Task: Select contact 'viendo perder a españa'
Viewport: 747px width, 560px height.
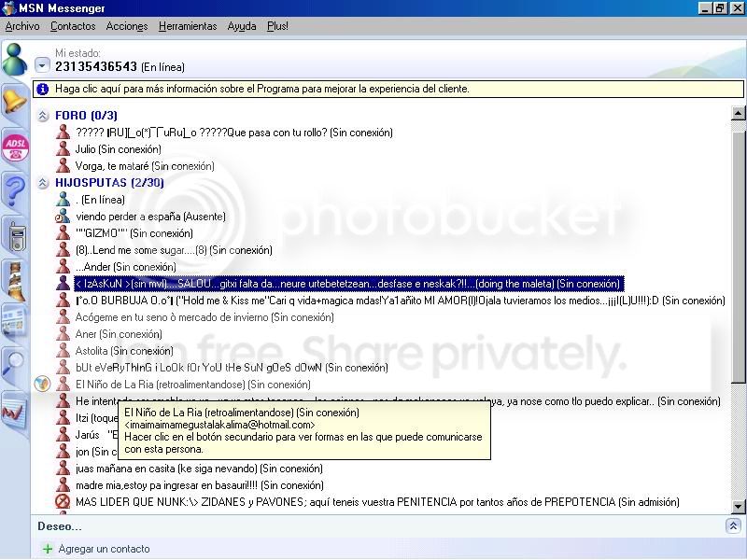Action: click(x=150, y=217)
